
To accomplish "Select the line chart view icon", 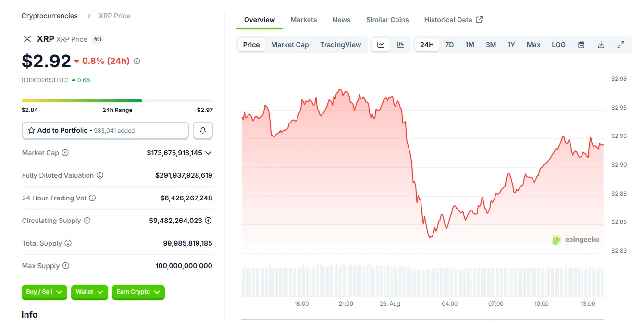I will [381, 45].
